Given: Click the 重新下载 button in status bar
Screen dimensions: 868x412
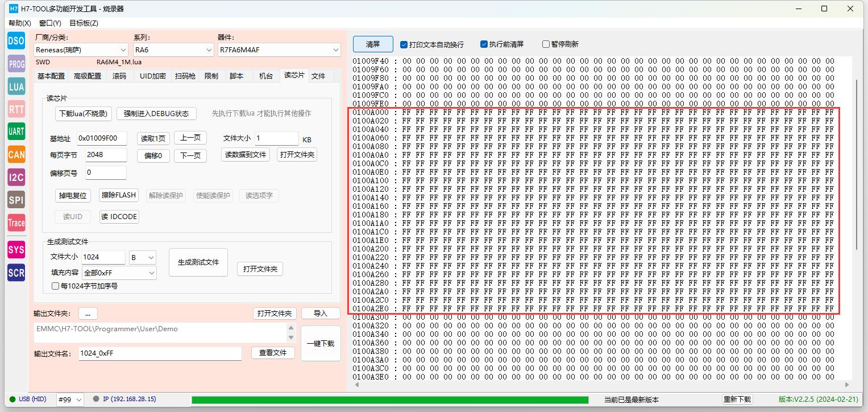Looking at the screenshot, I should 737,399.
